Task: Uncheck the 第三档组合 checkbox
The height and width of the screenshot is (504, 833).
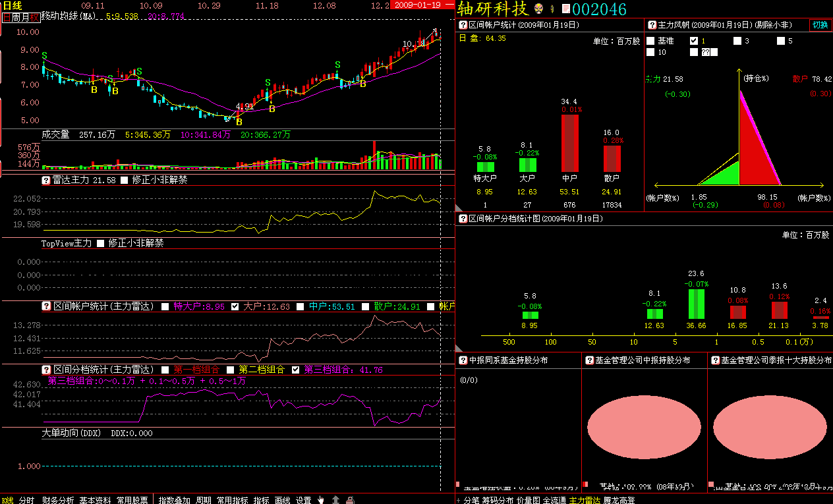Action: 296,370
